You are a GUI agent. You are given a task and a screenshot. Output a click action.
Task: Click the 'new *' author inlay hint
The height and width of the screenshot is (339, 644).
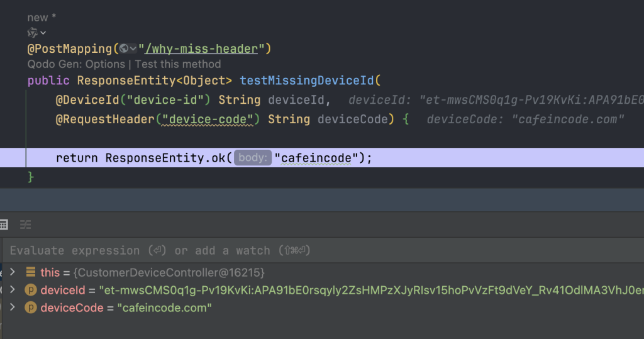pos(42,18)
